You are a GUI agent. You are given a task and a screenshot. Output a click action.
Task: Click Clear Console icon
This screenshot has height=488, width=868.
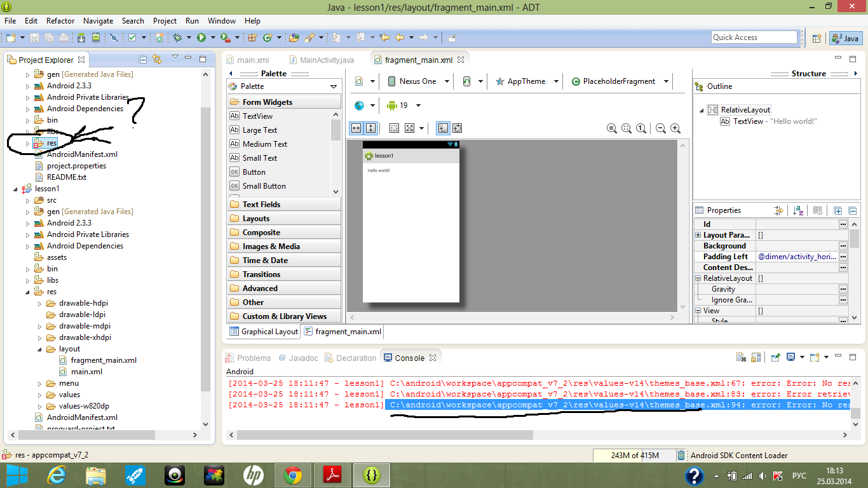[741, 358]
